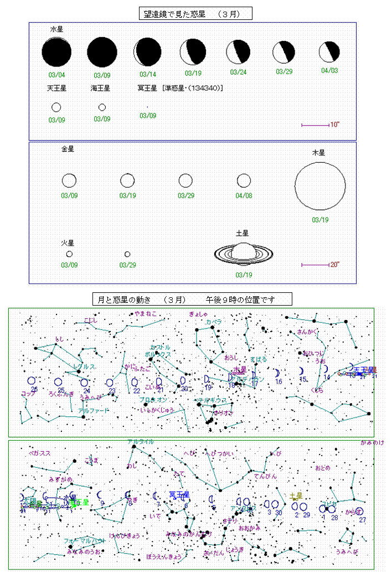392x578 pixels.
Task: Click the 冥王星 [準惑星・(134340)] label
Action: [180, 88]
